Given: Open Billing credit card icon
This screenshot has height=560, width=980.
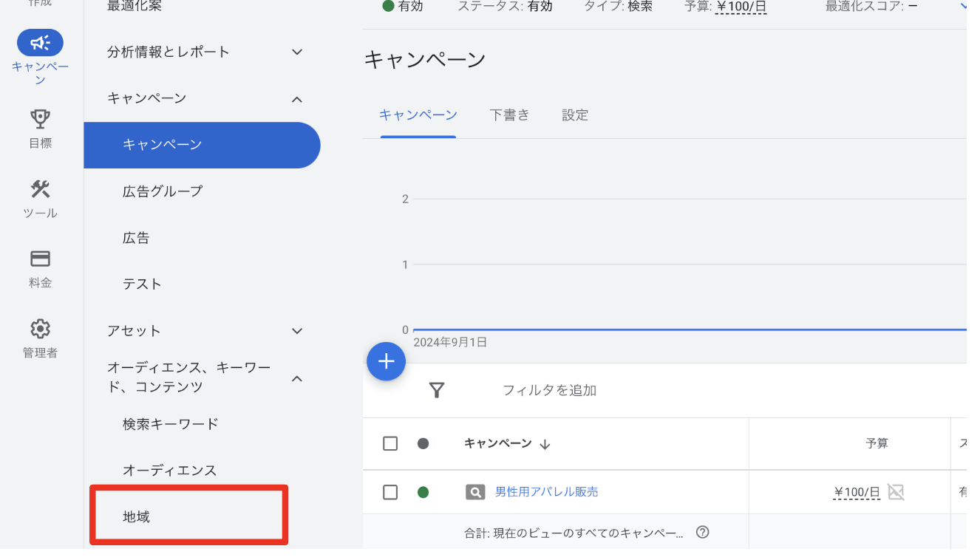Looking at the screenshot, I should tap(40, 259).
